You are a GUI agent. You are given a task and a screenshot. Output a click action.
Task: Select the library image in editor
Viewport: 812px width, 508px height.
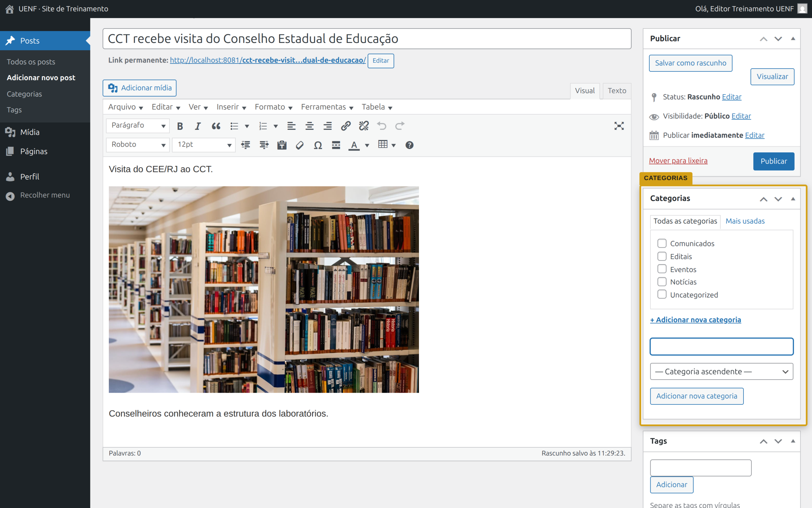click(x=264, y=289)
